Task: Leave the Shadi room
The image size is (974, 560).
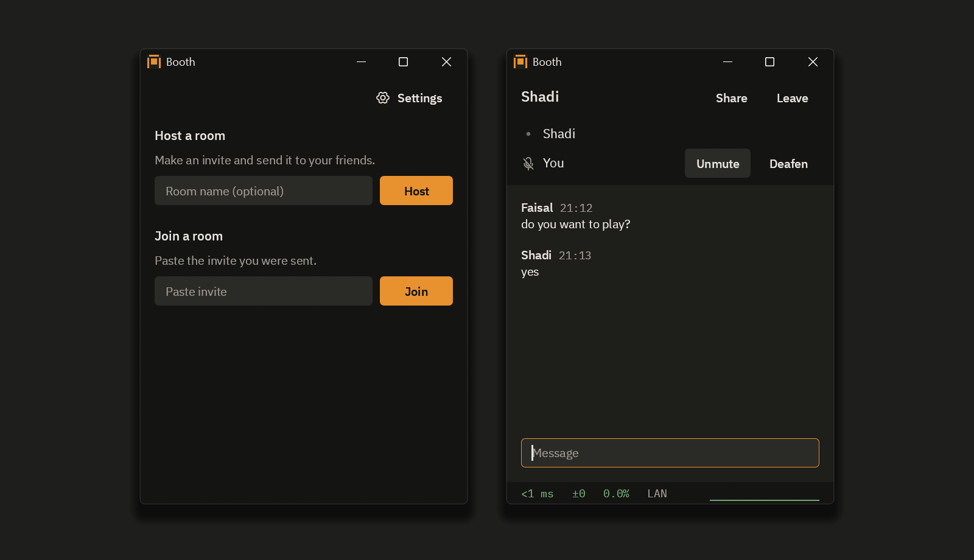Action: pos(793,98)
